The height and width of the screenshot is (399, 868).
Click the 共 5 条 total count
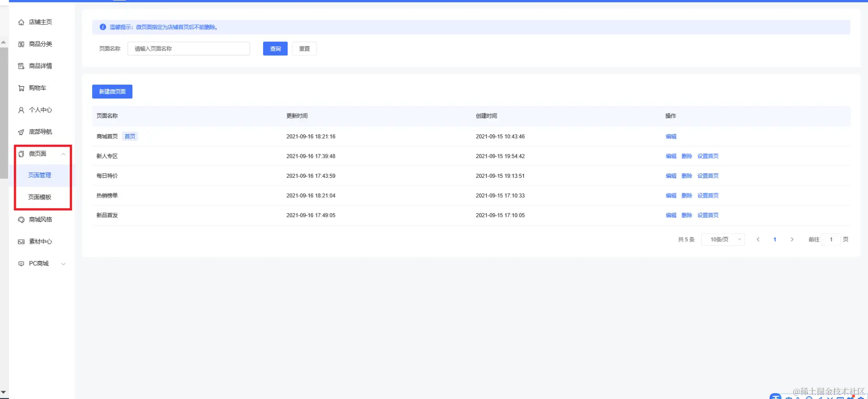(686, 240)
